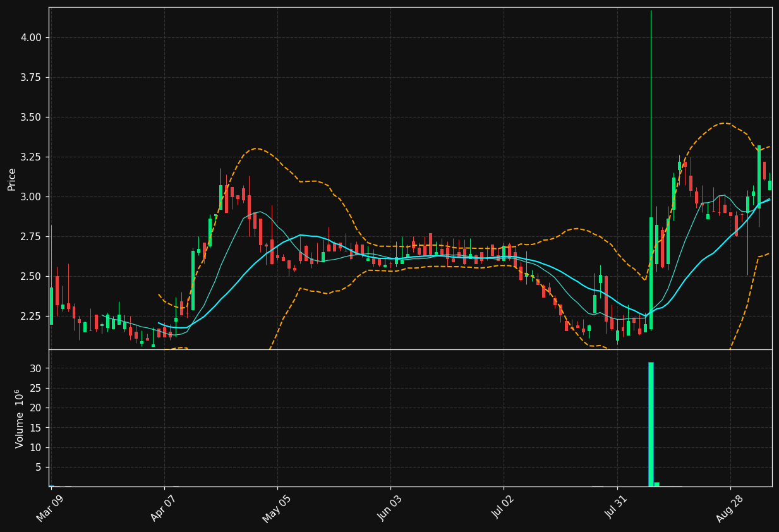Click the 25 volume axis value

[36, 389]
